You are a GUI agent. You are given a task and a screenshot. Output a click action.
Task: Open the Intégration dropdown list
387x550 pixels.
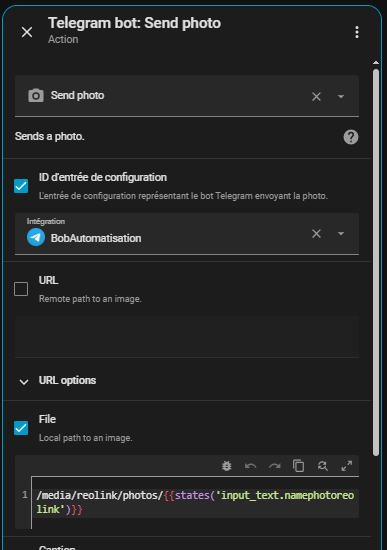(x=341, y=234)
